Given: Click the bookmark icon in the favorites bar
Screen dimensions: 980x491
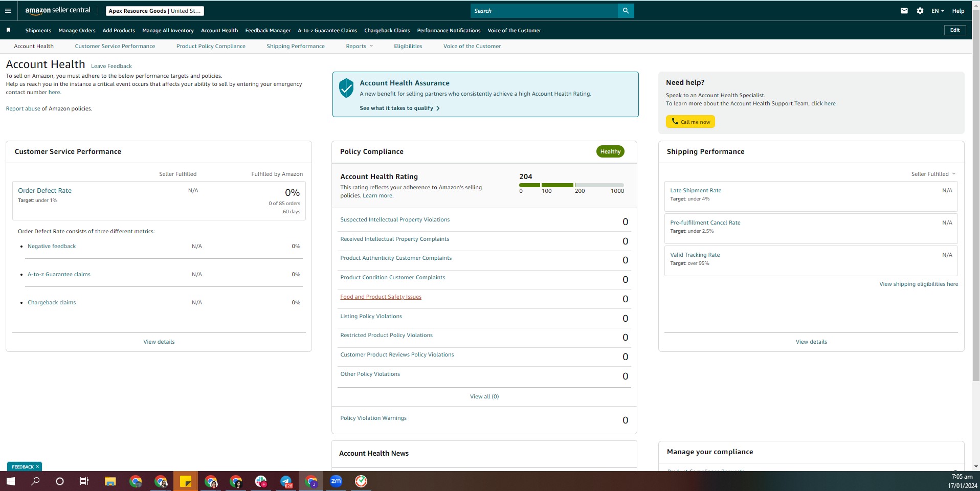Looking at the screenshot, I should (8, 30).
